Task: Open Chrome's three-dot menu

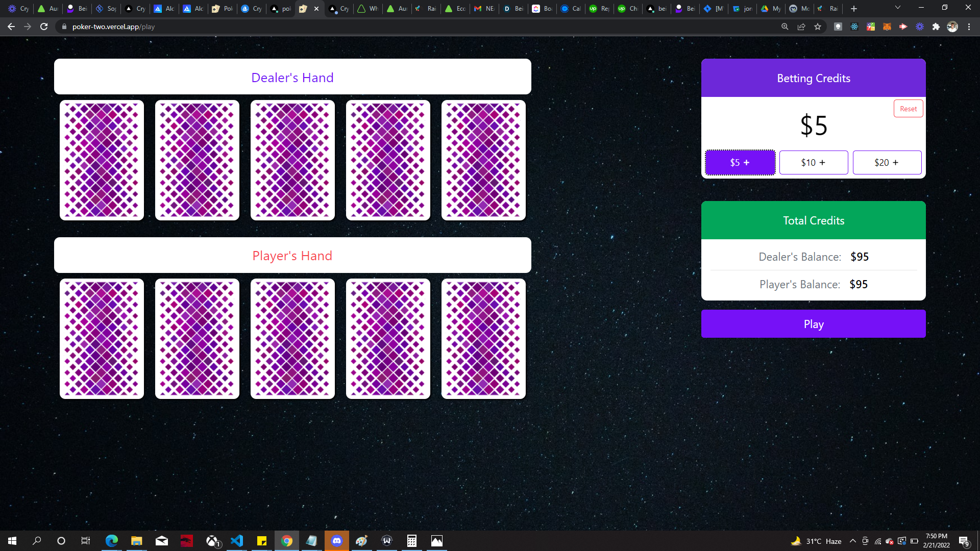Action: point(969,27)
